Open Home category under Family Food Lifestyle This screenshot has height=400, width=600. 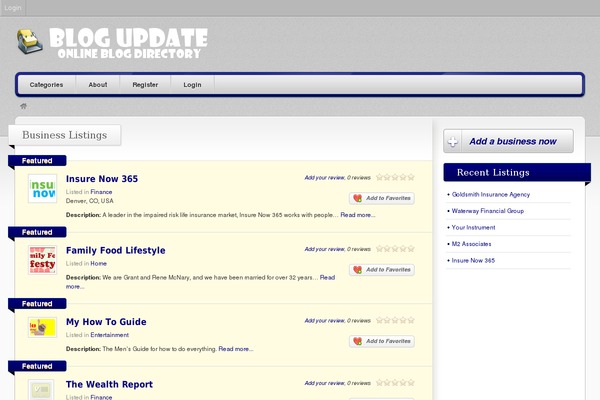tap(98, 263)
